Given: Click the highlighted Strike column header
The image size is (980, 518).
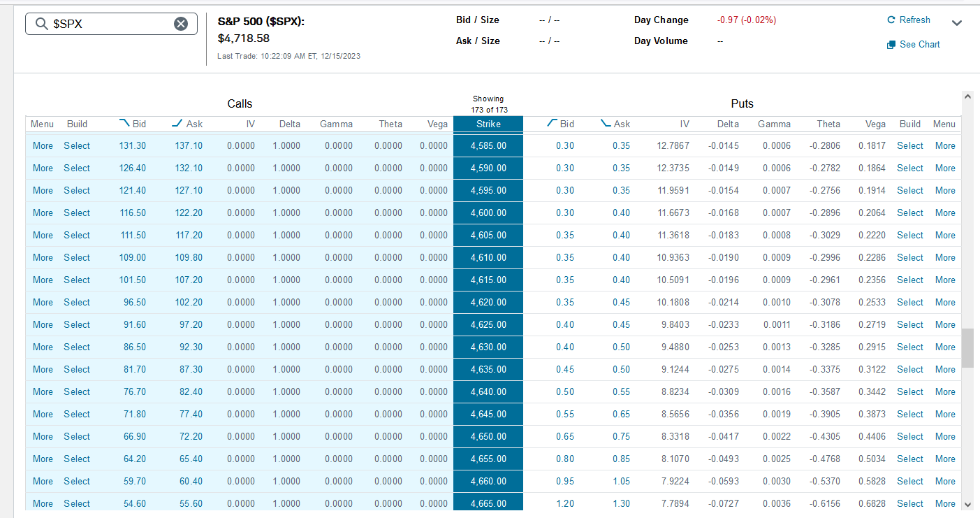Looking at the screenshot, I should 488,123.
